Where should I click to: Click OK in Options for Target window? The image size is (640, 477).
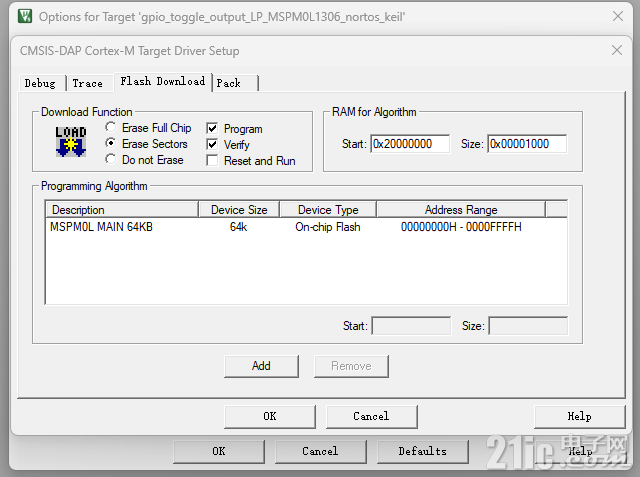coord(219,451)
